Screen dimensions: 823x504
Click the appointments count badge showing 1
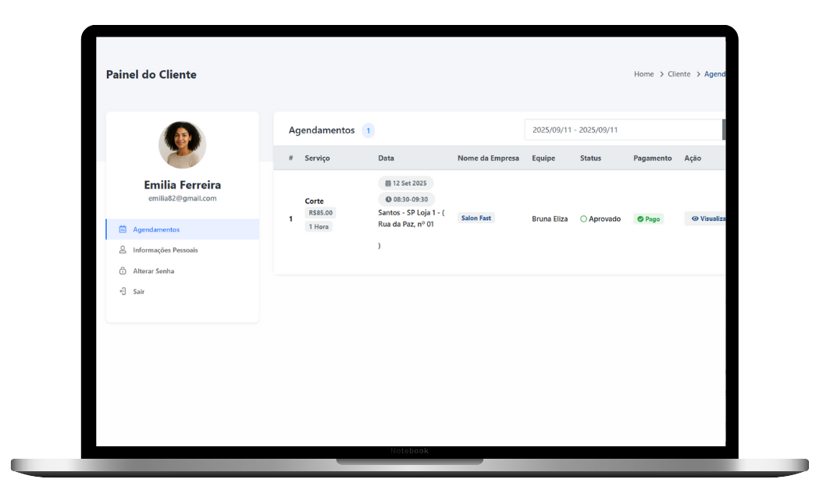tap(368, 131)
